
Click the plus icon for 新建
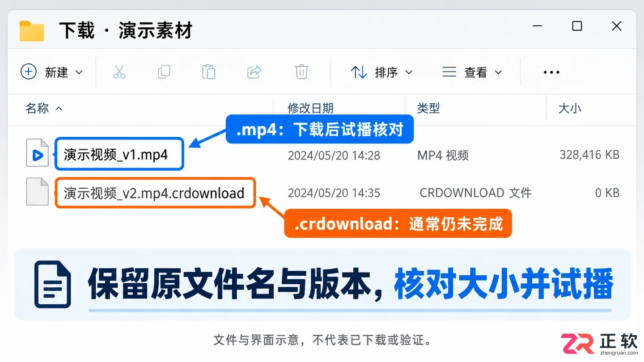click(29, 72)
